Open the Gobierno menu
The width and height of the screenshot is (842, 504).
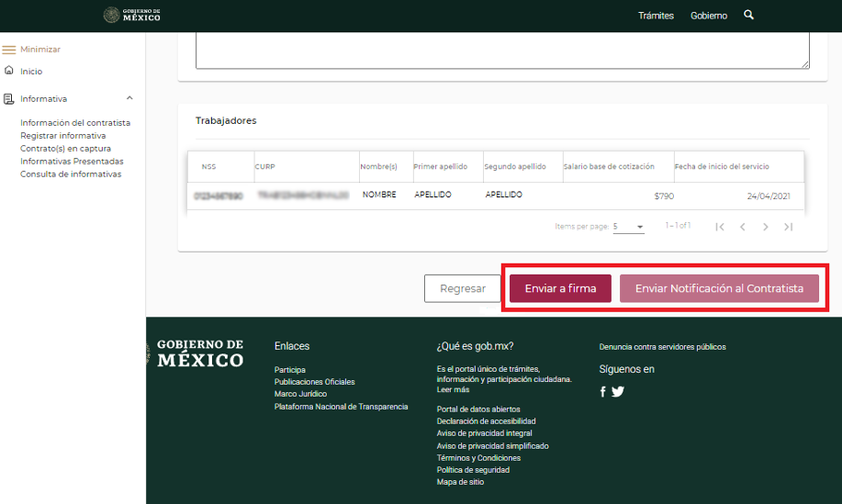click(x=709, y=16)
